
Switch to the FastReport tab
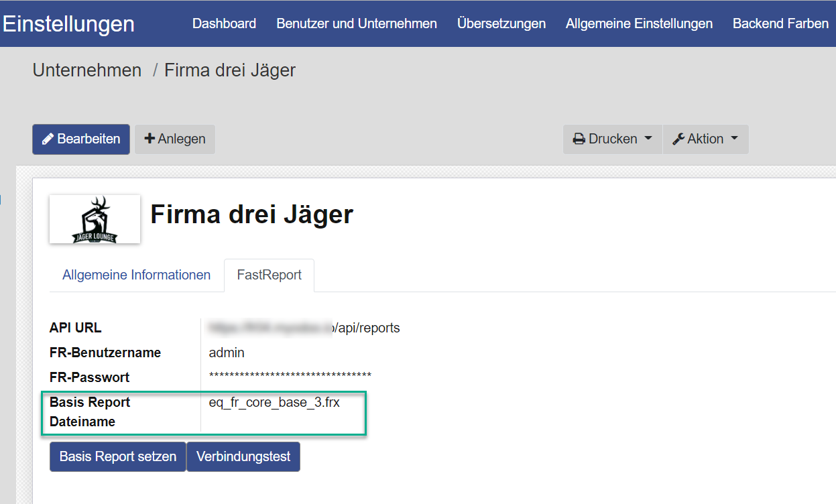[x=269, y=275]
